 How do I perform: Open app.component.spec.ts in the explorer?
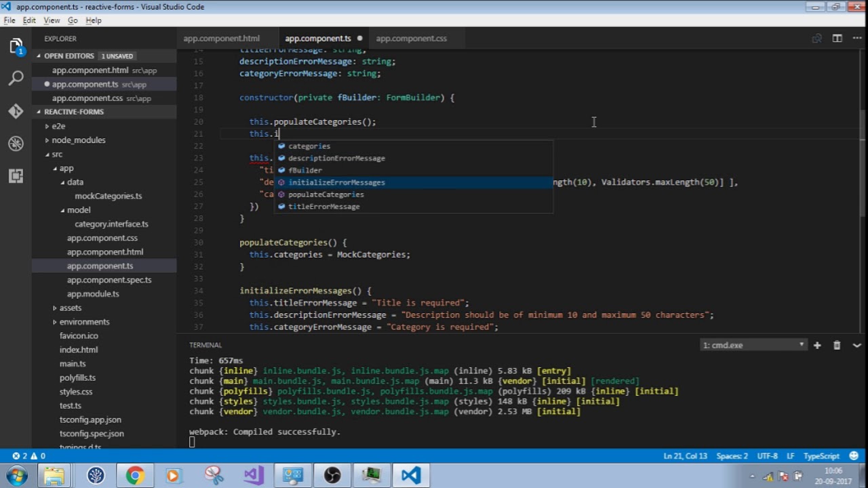click(x=109, y=280)
